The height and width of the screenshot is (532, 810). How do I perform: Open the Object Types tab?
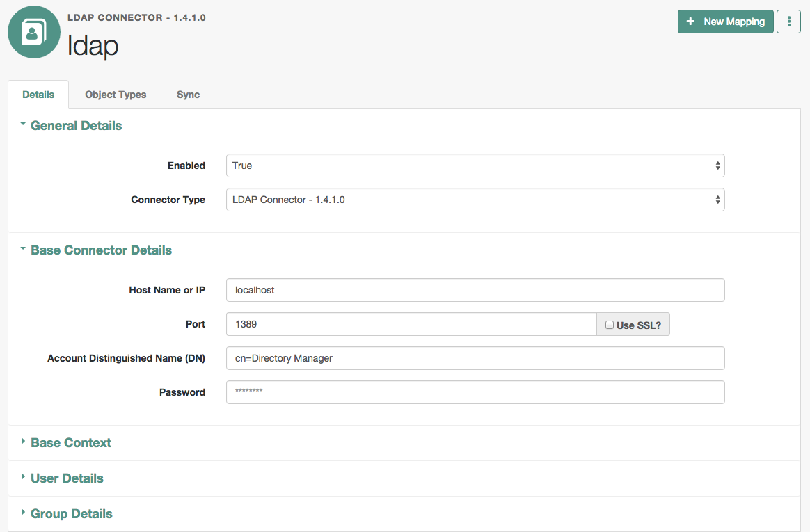pyautogui.click(x=116, y=95)
